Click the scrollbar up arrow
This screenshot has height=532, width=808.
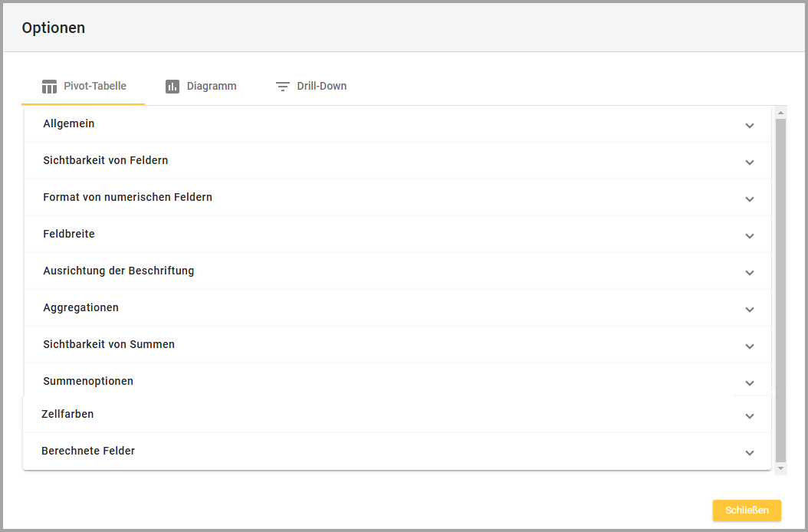tap(780, 113)
